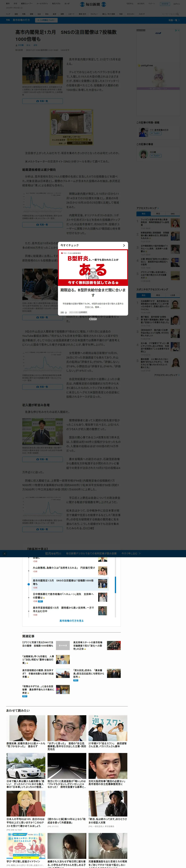Select カルチャー in the navigation bar
The image size is (186, 868).
[x=94, y=14]
